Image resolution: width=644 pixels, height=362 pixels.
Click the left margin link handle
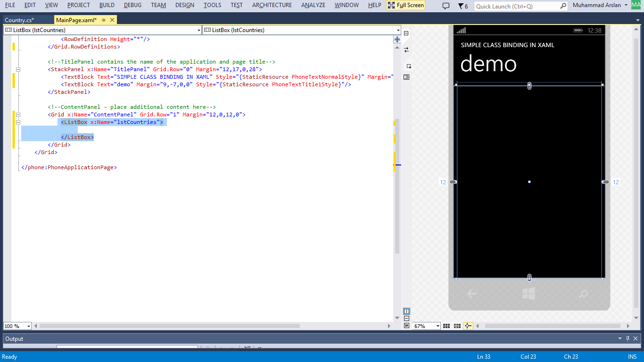[454, 182]
